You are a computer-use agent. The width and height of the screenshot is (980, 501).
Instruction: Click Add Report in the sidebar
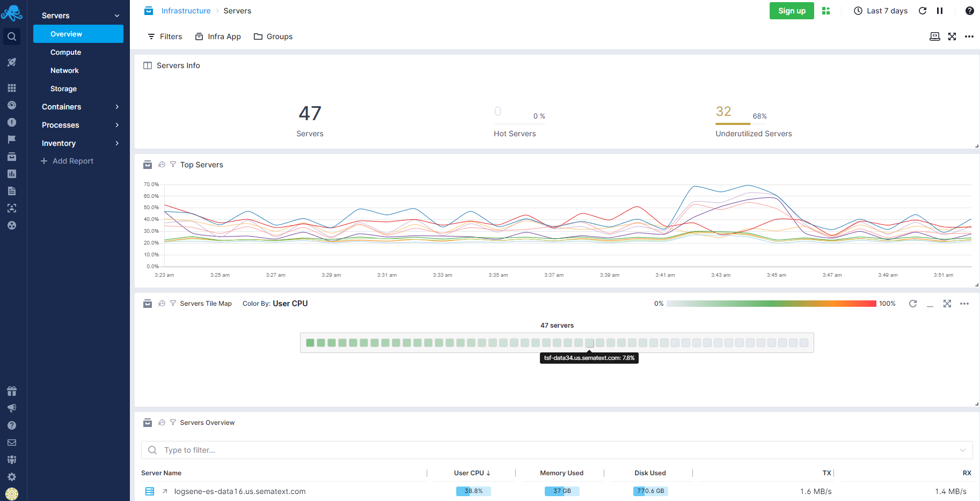coord(67,161)
